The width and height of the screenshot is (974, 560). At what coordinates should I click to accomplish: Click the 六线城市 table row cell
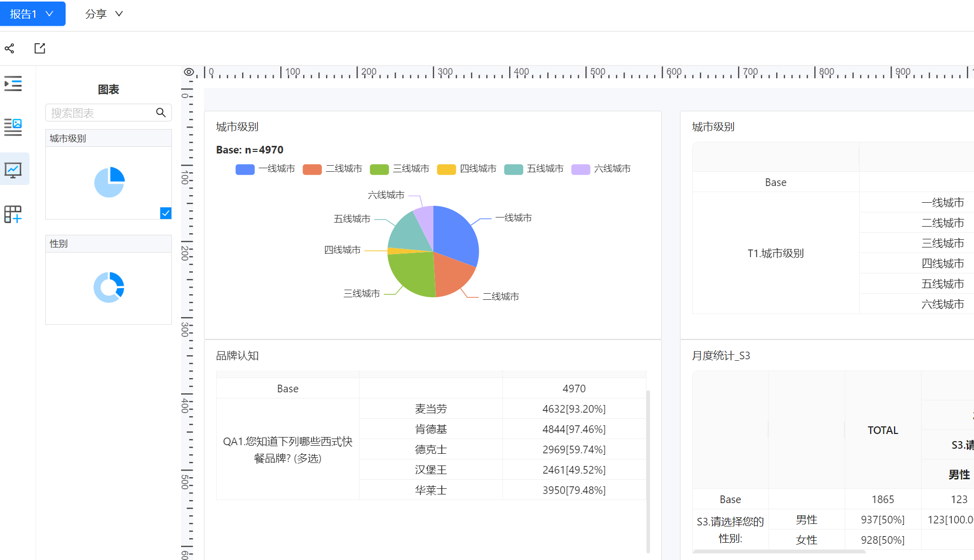pos(917,304)
